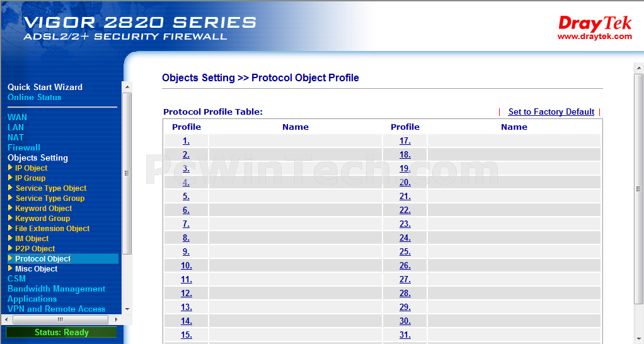
Task: Open the Quick Start Wizard
Action: tap(45, 87)
